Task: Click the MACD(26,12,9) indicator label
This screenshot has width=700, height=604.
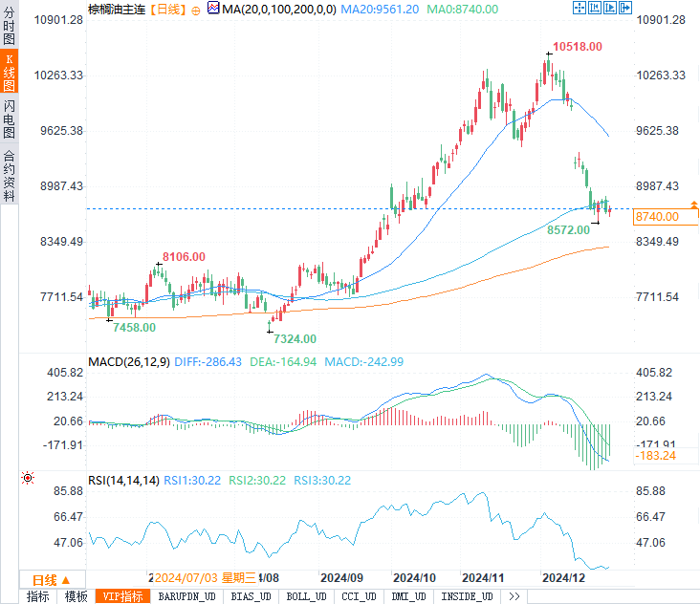Action: click(128, 362)
